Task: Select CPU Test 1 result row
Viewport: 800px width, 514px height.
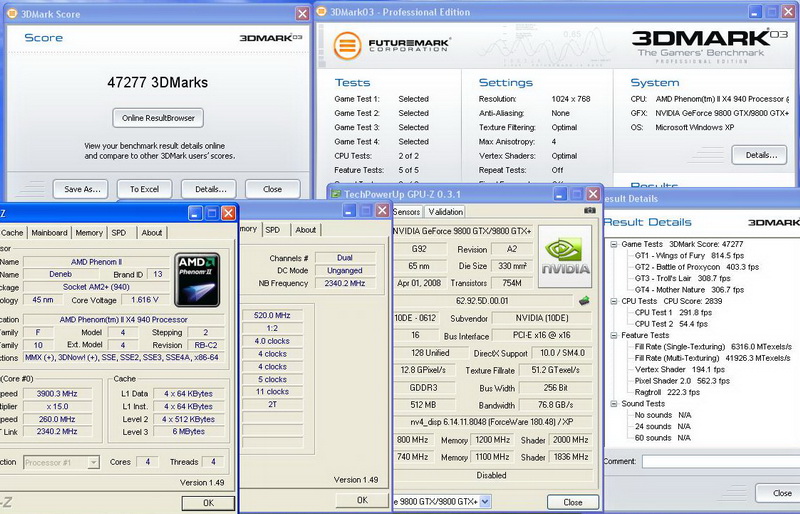Action: 673,312
